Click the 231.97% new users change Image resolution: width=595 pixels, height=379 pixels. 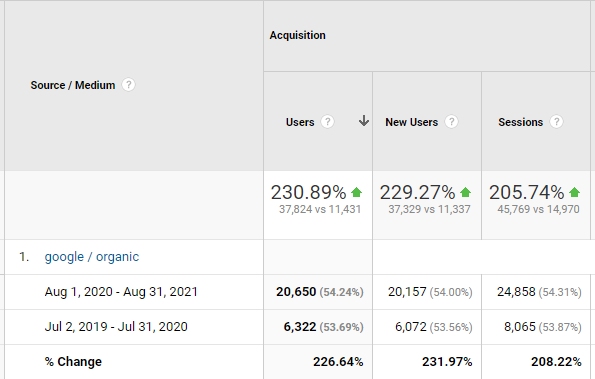447,362
